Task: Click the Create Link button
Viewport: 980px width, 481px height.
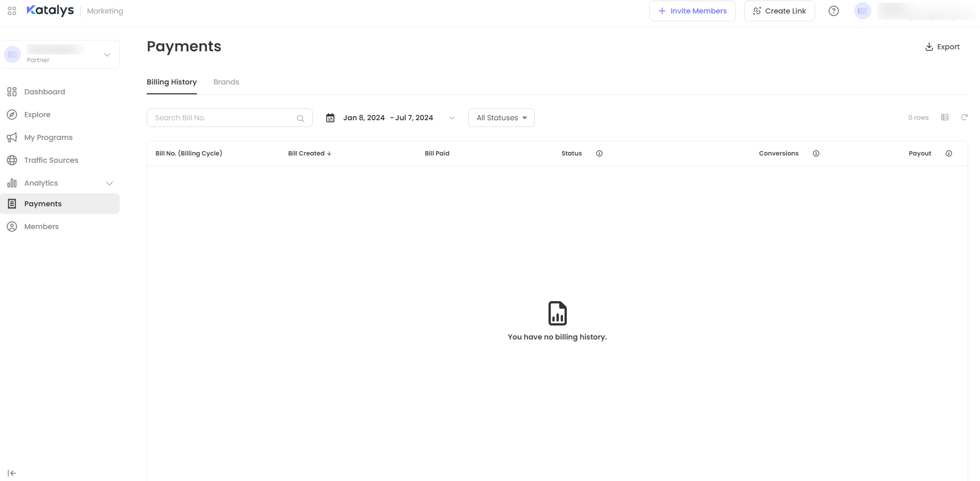Action: coord(779,11)
